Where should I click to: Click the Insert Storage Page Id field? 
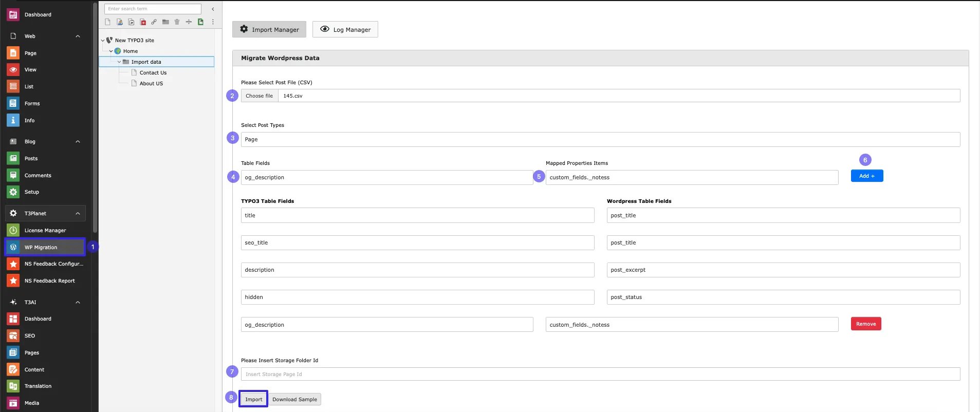pos(600,374)
